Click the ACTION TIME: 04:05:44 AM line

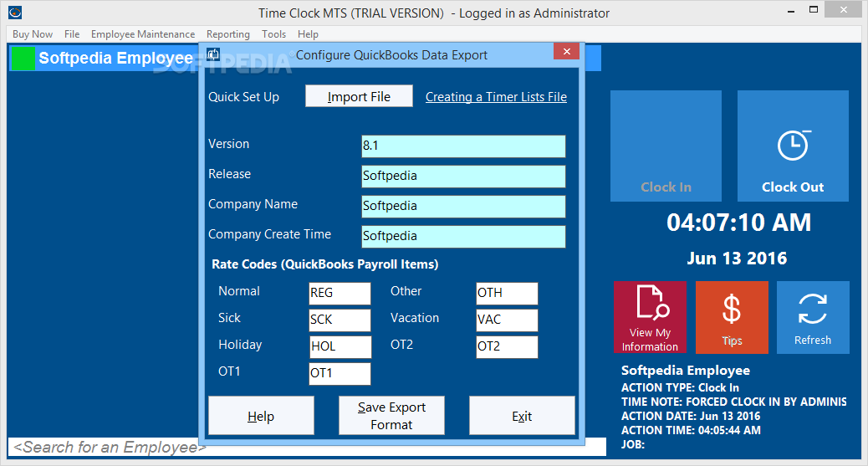point(691,431)
